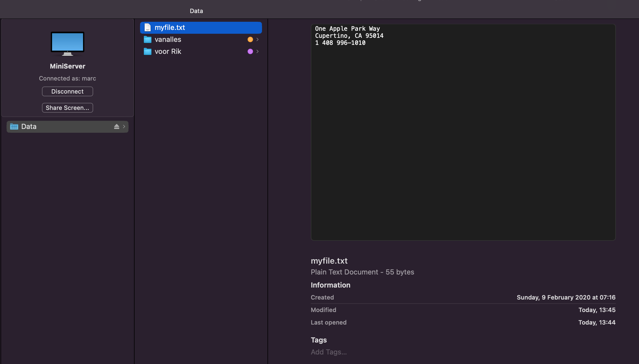This screenshot has width=639, height=364.
Task: Select the voor Rik folder name
Action: (168, 51)
